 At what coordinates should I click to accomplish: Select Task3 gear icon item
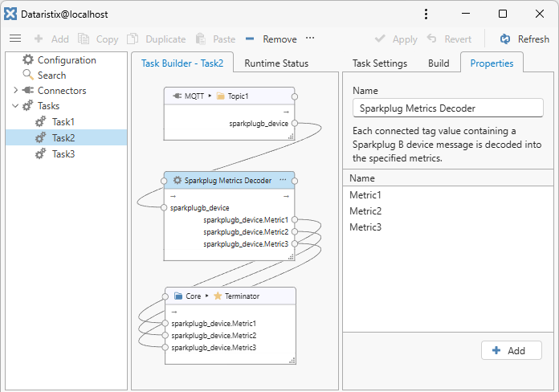tap(41, 153)
